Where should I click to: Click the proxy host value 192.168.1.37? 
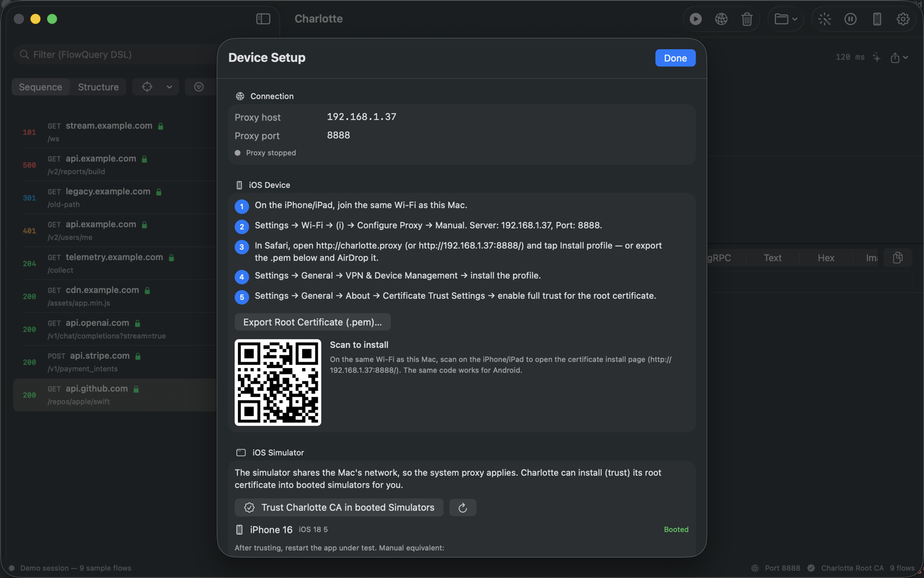[362, 117]
